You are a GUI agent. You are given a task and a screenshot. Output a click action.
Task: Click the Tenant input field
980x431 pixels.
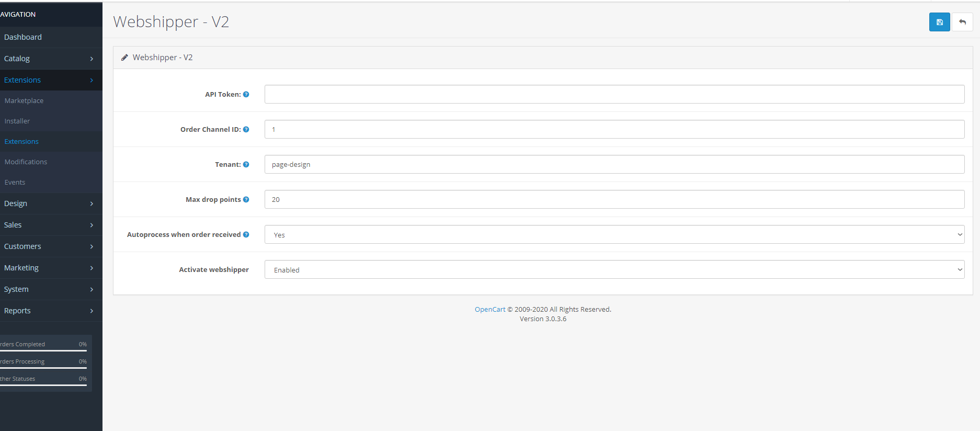614,164
